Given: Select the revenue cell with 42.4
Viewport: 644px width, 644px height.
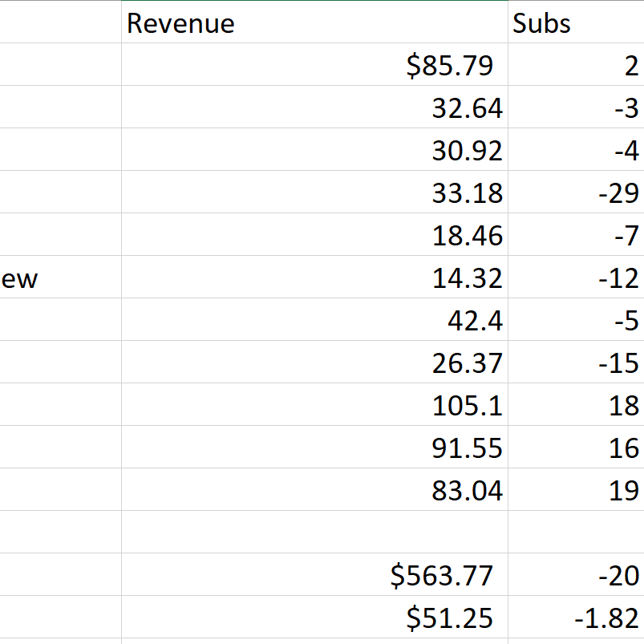Looking at the screenshot, I should [314, 320].
